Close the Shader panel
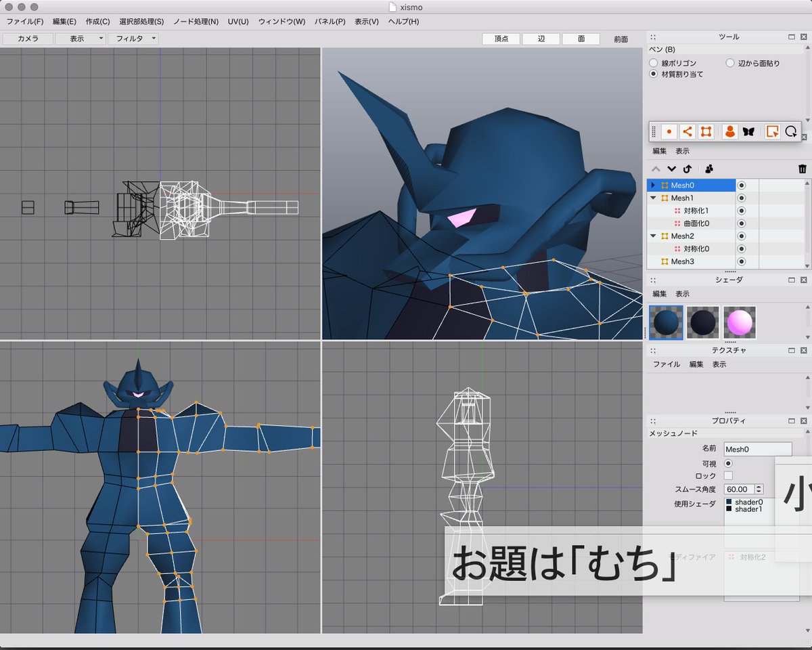This screenshot has height=650, width=812. [803, 280]
